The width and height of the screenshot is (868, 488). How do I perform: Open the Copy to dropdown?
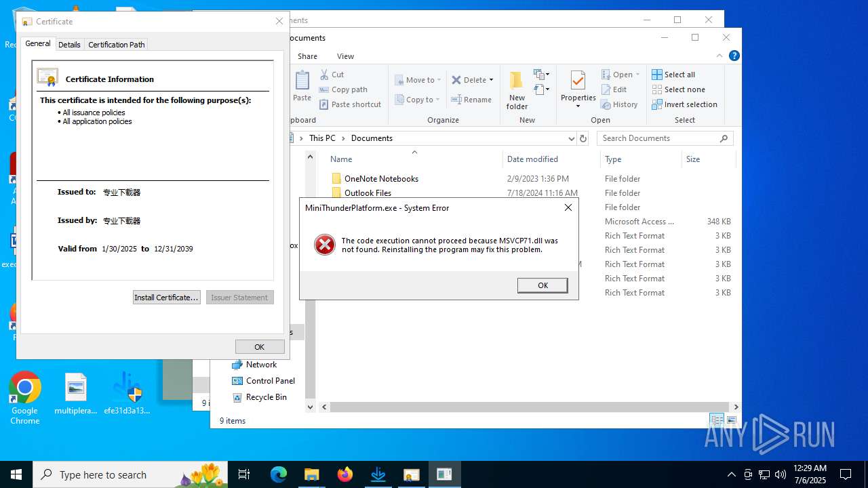(418, 100)
